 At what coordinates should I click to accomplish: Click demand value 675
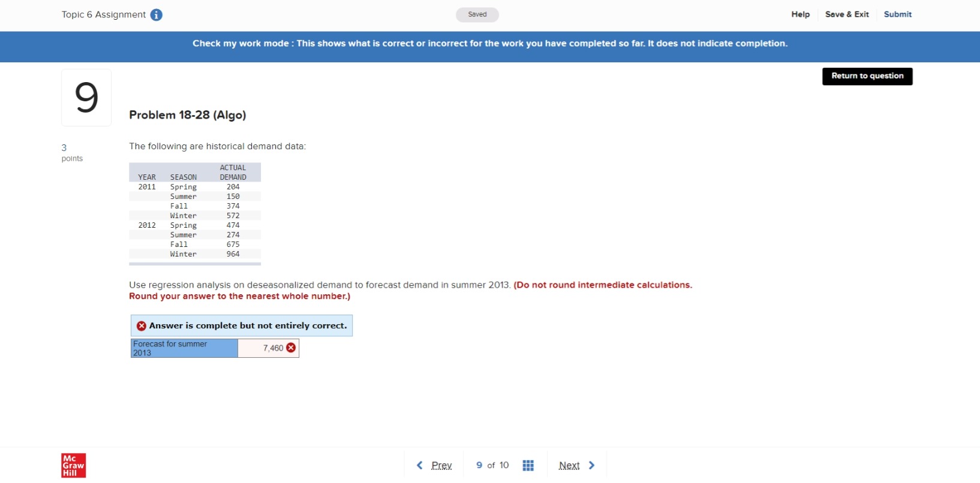coord(233,244)
